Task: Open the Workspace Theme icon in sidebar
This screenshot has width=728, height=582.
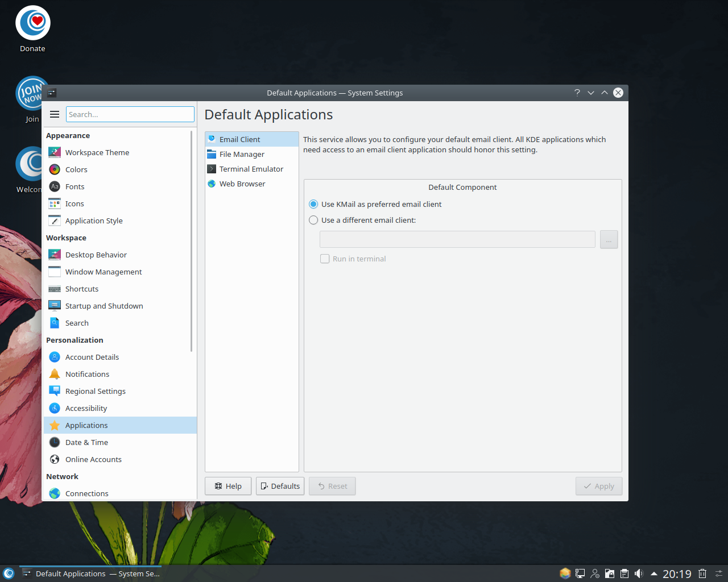Action: point(55,152)
